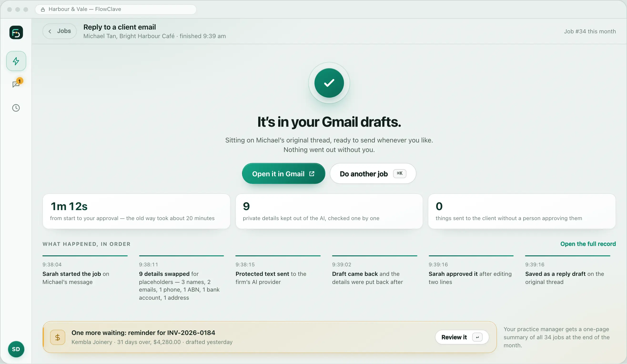Go back to Jobs list
627x364 pixels.
click(x=60, y=31)
